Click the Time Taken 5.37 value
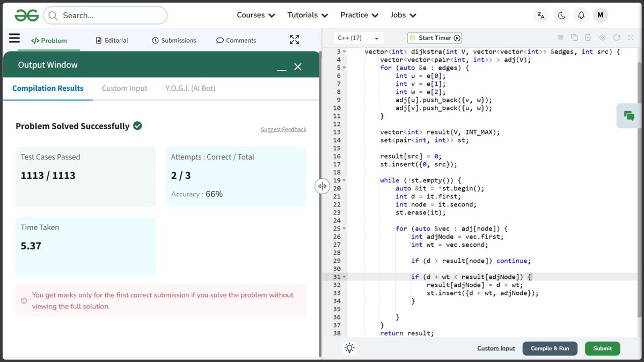The height and width of the screenshot is (362, 644). pos(31,246)
